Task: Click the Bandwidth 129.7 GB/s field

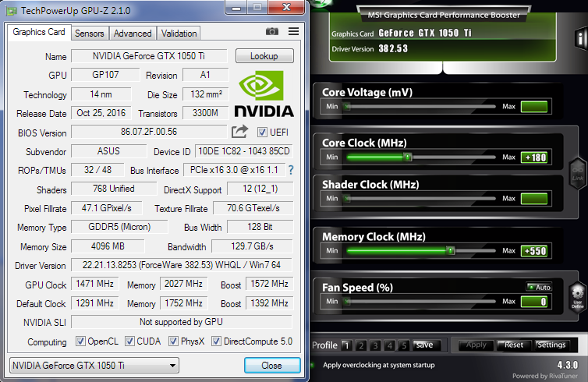Action: coord(252,246)
